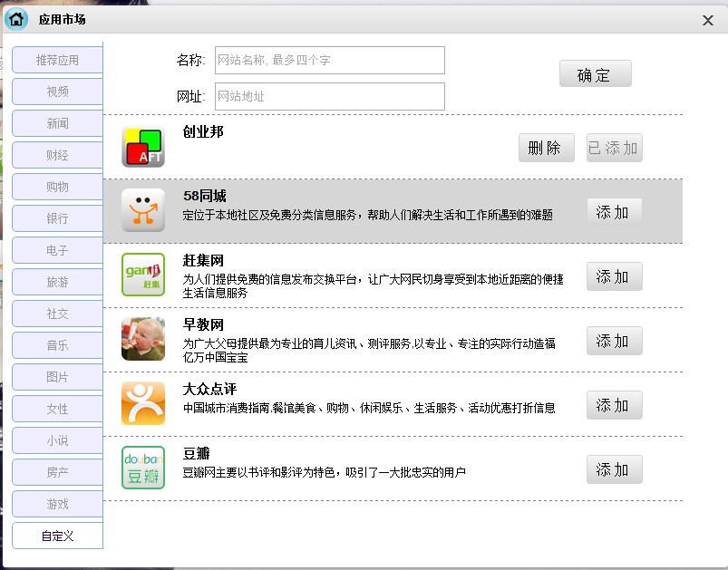Select the 社交 category tab
The height and width of the screenshot is (570, 728).
click(58, 314)
